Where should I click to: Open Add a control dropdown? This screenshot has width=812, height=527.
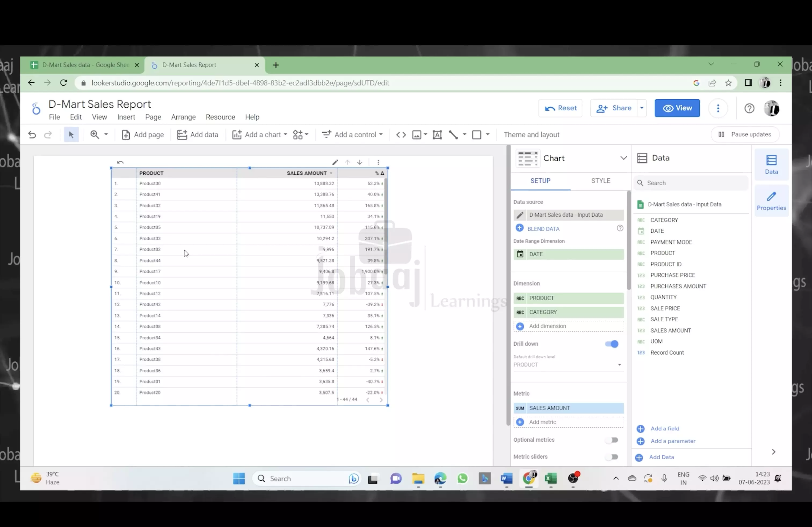[353, 135]
